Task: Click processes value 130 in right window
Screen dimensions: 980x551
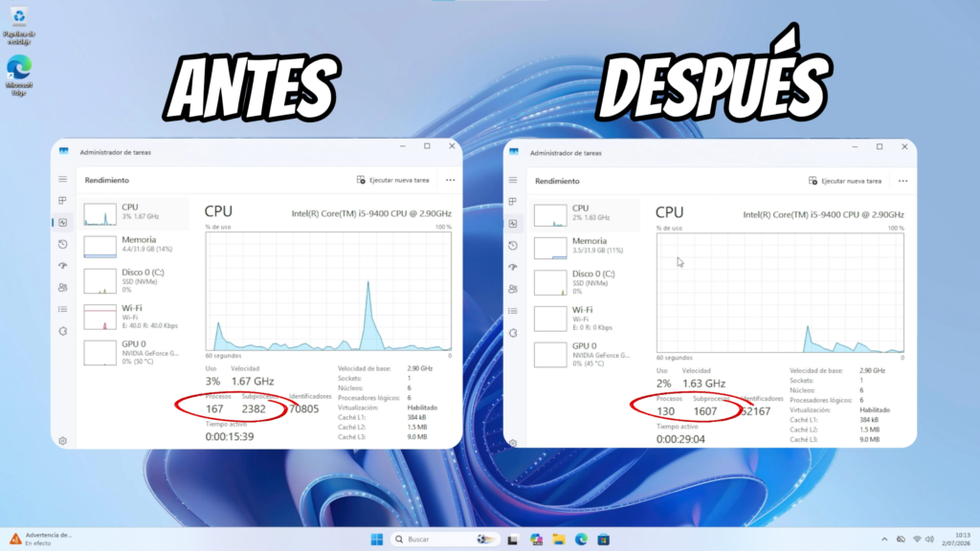Action: coord(666,411)
